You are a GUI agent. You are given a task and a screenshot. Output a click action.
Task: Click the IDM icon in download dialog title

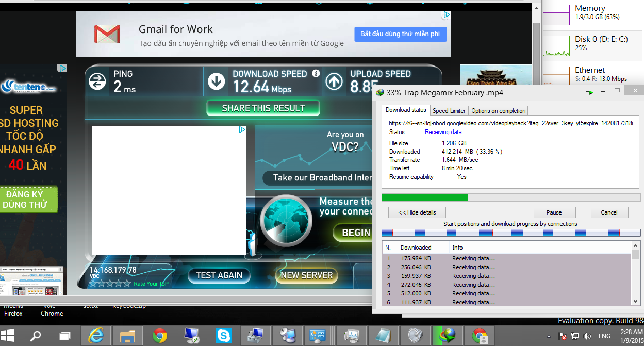pyautogui.click(x=381, y=93)
